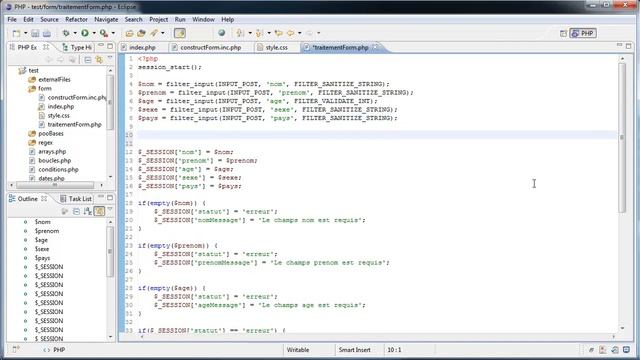This screenshot has width=640, height=360.
Task: Toggle Sort alphabetically in Outline
Action: pos(88,211)
